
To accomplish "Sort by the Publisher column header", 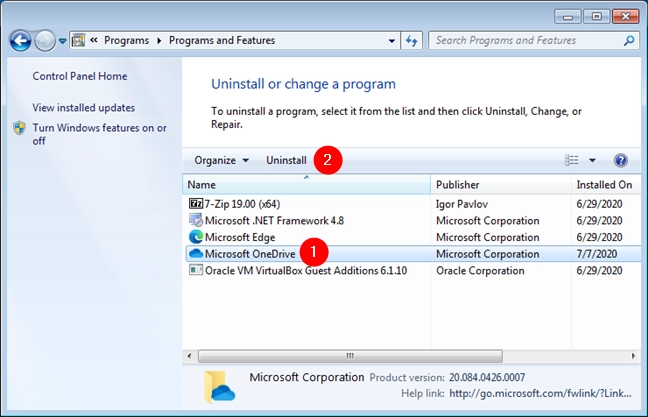I will point(501,185).
